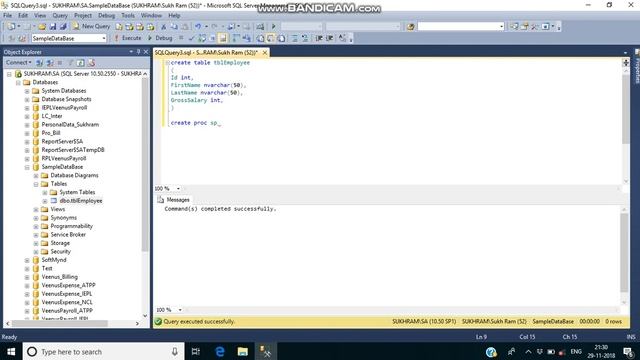Collapse the SampleDataBase node
This screenshot has width=640, height=360.
27,167
